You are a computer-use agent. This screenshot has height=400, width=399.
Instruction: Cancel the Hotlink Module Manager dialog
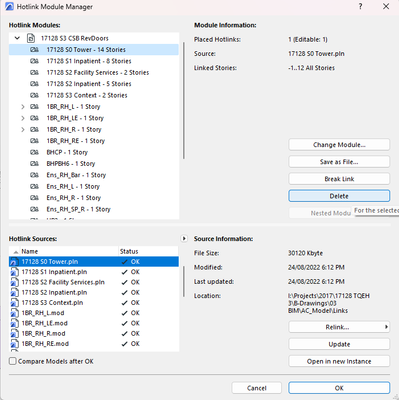pos(257,388)
